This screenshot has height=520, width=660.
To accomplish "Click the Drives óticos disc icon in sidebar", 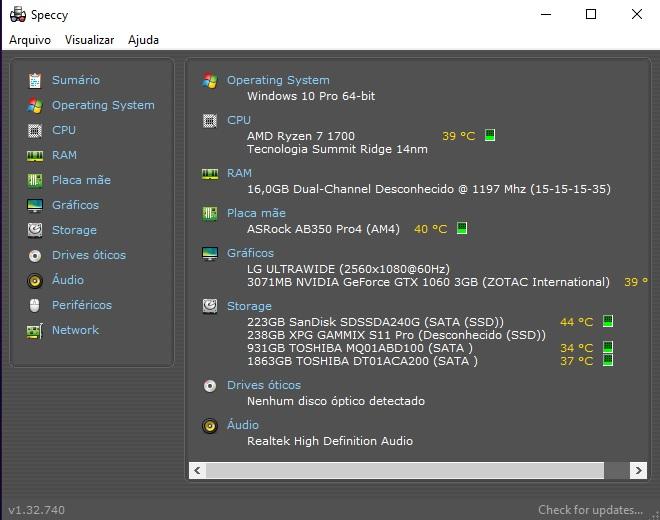I will [x=35, y=256].
